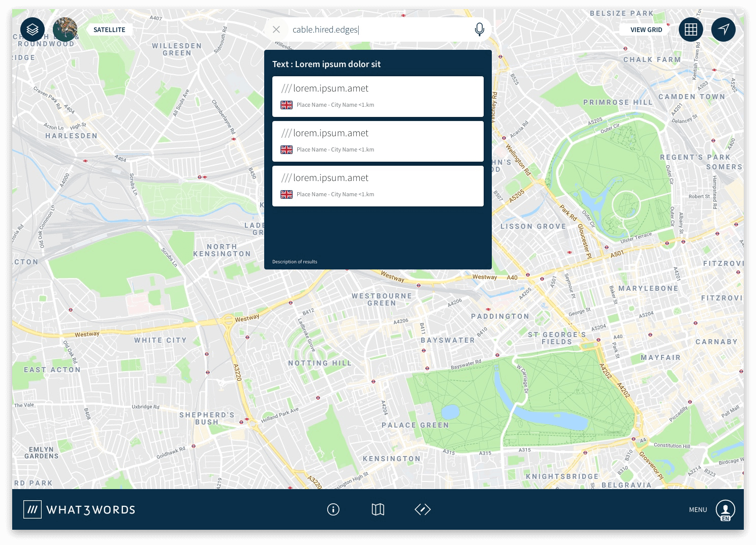Click the Text: Lorem ipsum dolor sit heading
756x545 pixels.
(326, 64)
